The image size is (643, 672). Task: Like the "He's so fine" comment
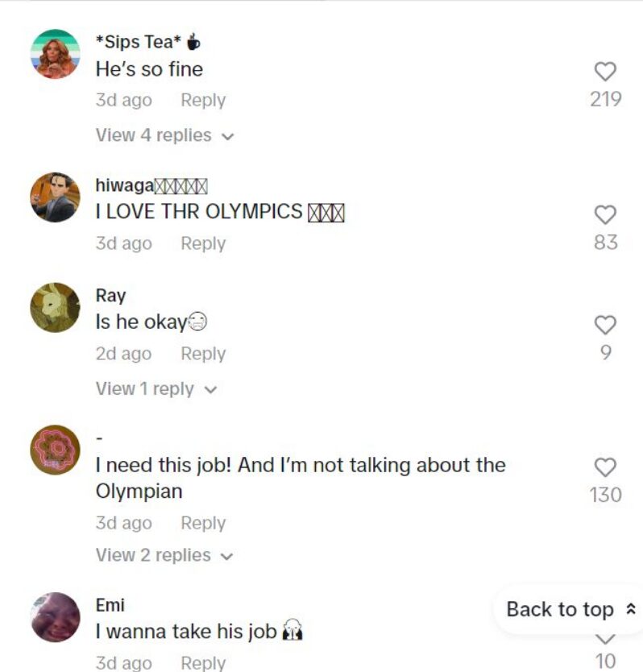click(605, 72)
